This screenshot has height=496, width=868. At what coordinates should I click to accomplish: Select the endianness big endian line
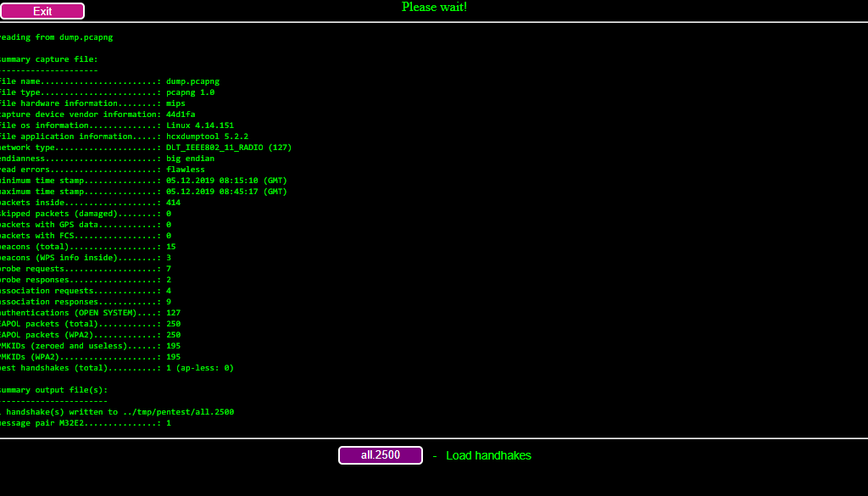pyautogui.click(x=106, y=159)
